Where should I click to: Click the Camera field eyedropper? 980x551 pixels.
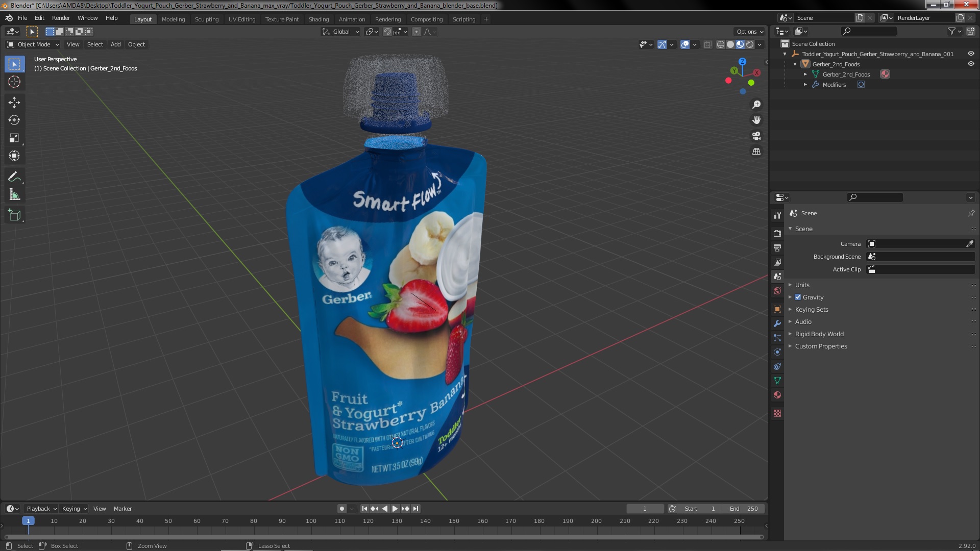point(969,244)
